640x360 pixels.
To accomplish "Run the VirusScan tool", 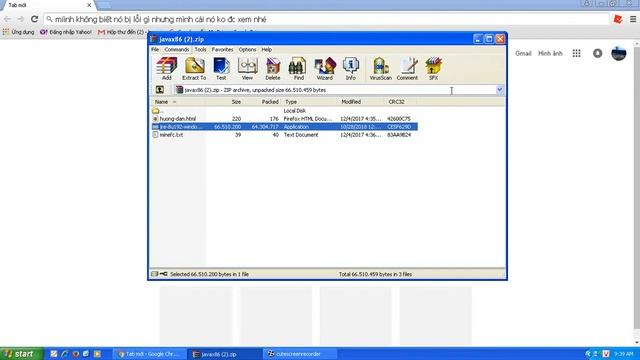I will (380, 68).
